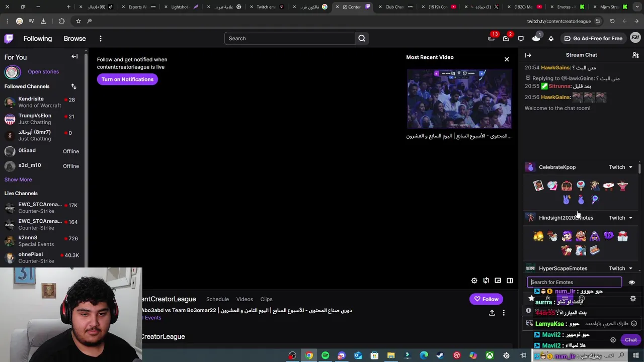Click the HawkGains username at 20:54
This screenshot has width=644, height=362.
(555, 67)
